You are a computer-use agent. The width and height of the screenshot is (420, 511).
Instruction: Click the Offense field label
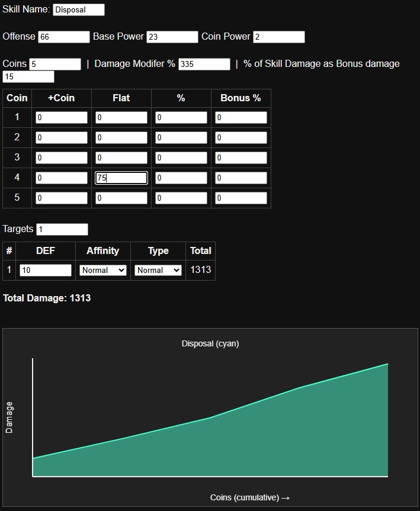(19, 36)
